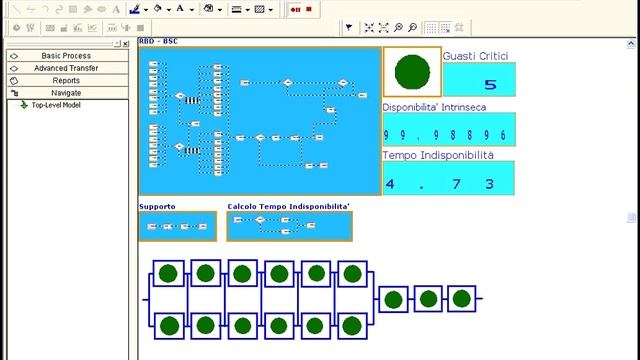Viewport: 640px width, 360px height.
Task: Open the black down-arrow view dropdown
Action: point(349,27)
